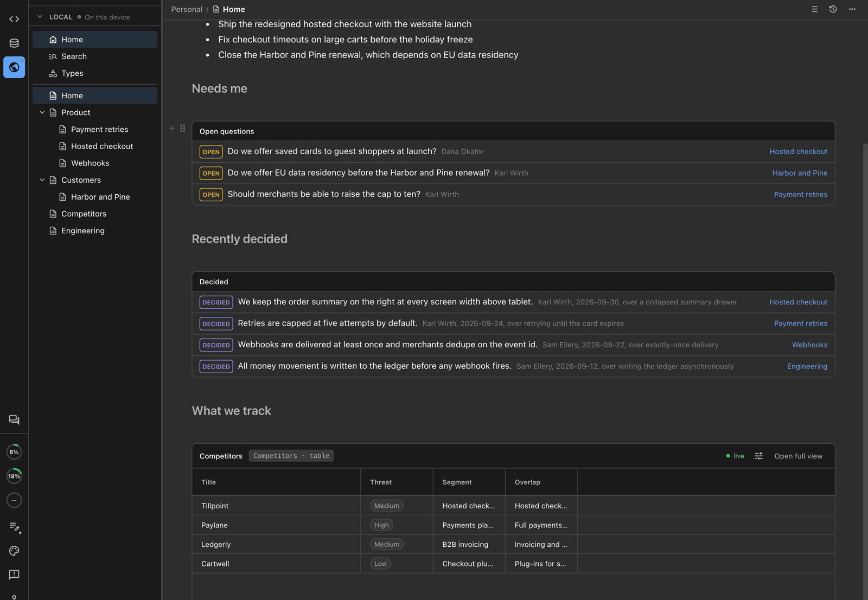Follow Hosted checkout link in order summary decision

click(798, 302)
